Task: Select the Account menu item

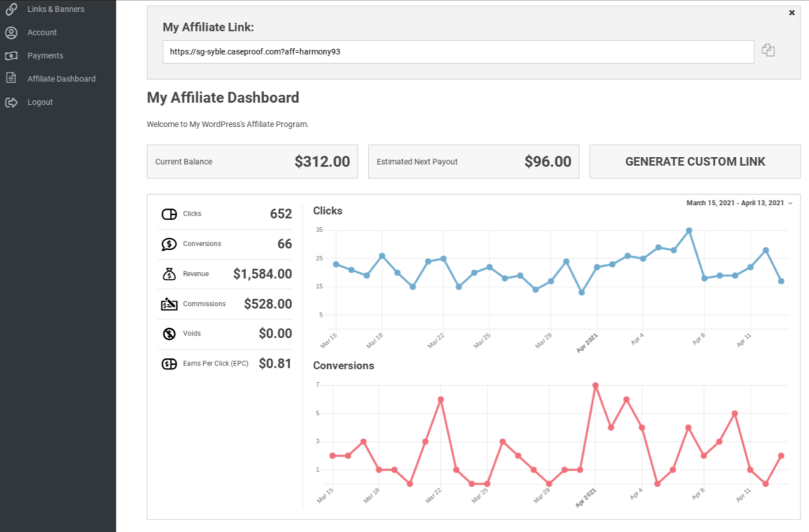Action: pos(43,32)
